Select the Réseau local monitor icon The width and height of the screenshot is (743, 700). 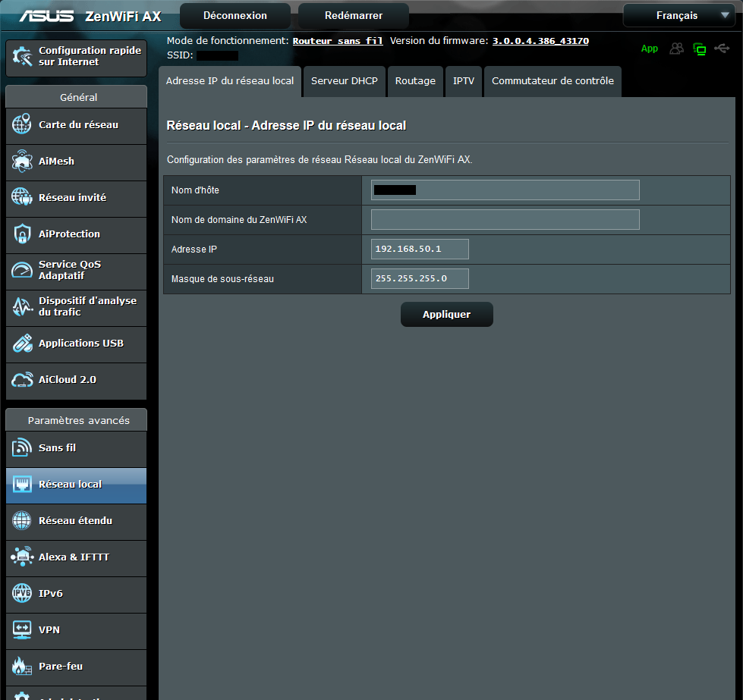pyautogui.click(x=22, y=484)
